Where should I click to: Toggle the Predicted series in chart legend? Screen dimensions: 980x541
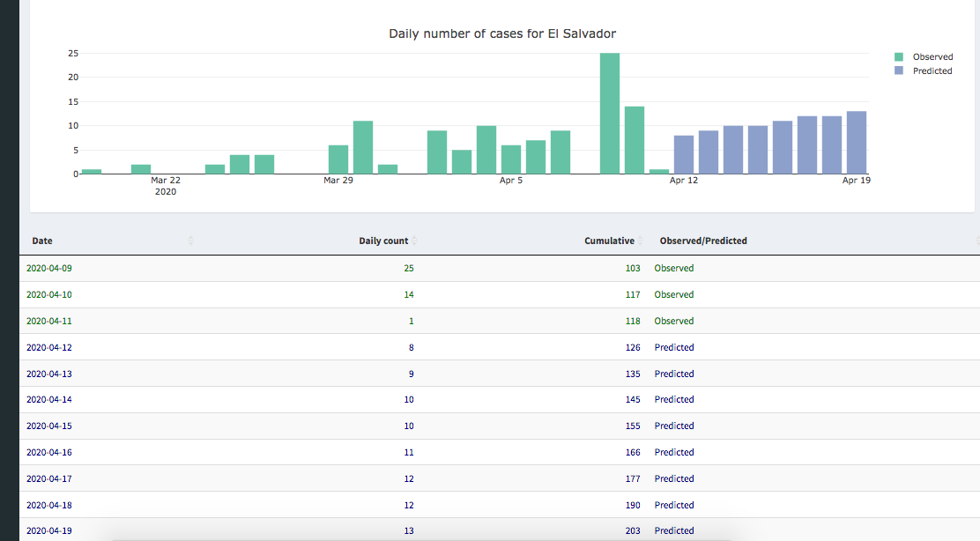(932, 71)
